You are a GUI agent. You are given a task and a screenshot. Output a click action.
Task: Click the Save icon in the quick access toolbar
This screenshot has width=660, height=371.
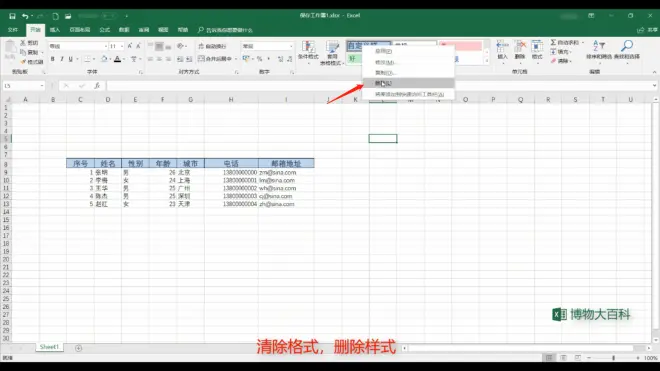click(x=12, y=16)
